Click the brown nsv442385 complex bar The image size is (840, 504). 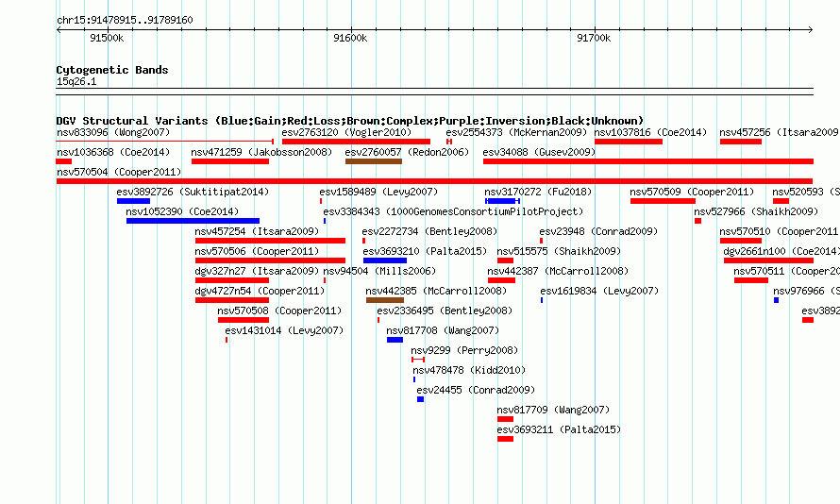pos(385,300)
